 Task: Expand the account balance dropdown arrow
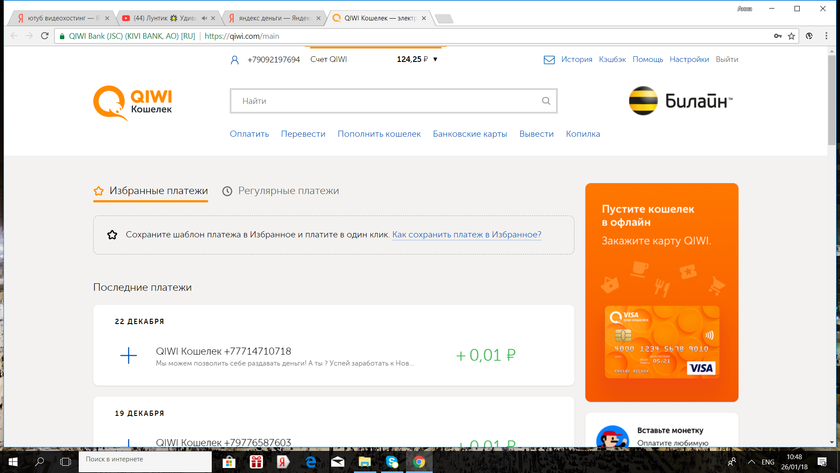point(435,60)
